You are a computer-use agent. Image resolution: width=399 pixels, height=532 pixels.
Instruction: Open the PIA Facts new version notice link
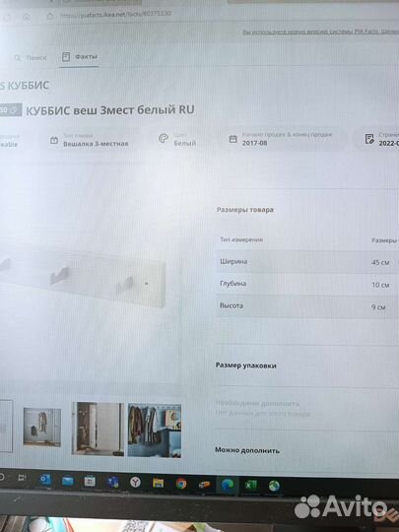point(320,32)
